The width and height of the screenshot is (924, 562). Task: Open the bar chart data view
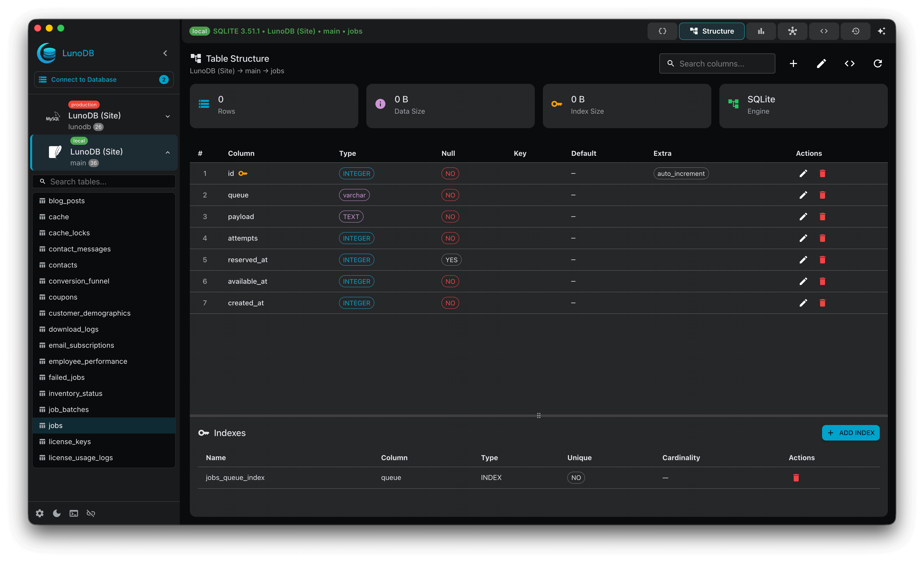[761, 31]
